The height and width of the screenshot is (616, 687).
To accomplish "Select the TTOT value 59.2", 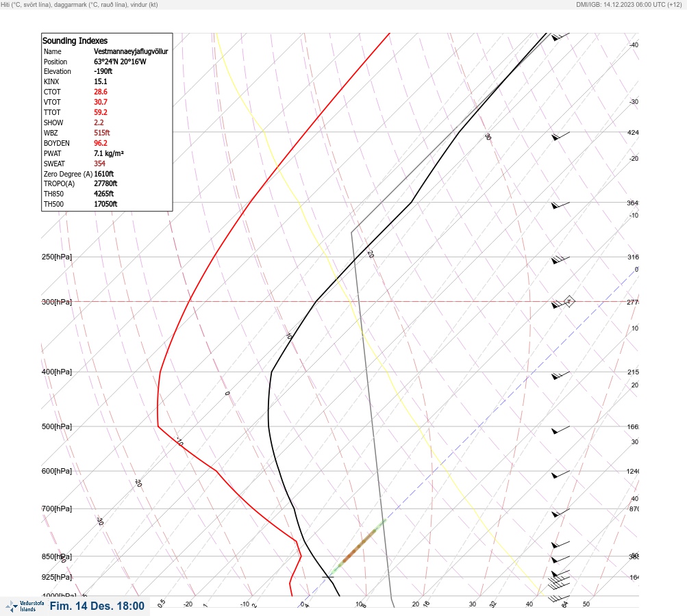I will tap(100, 112).
